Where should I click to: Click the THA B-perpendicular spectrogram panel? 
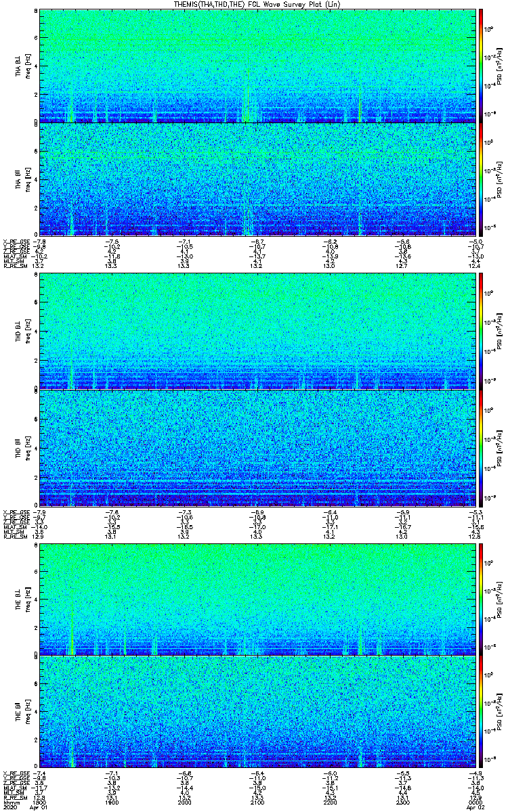tap(257, 66)
